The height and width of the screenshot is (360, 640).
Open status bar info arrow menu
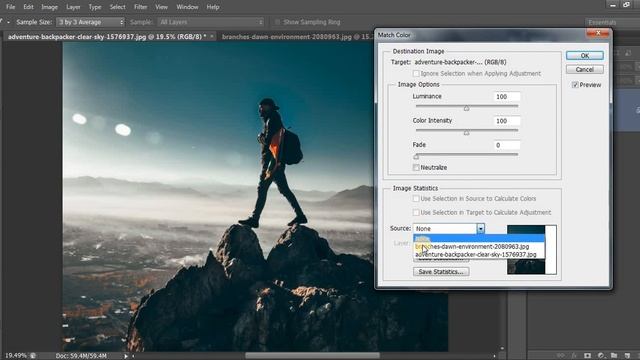pos(126,356)
